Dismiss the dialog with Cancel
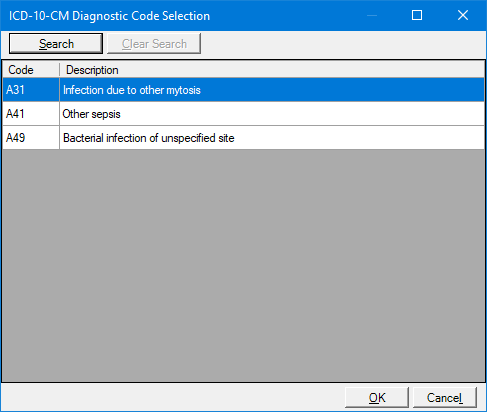Image resolution: width=487 pixels, height=412 pixels. tap(445, 397)
